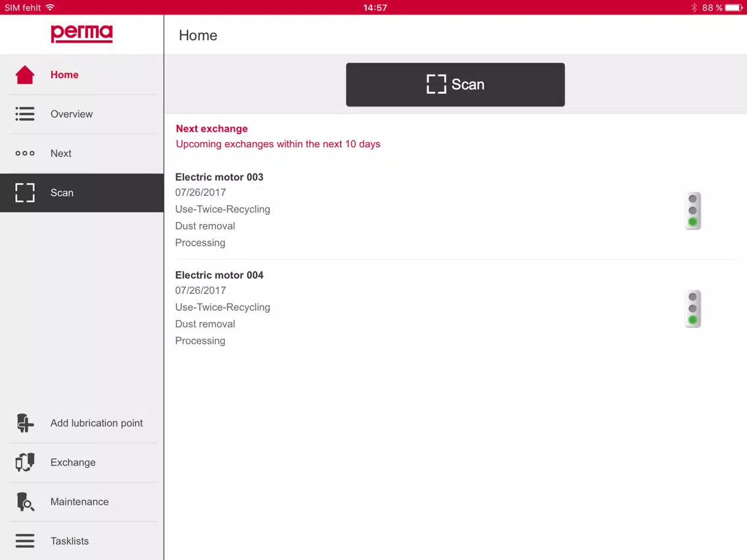This screenshot has height=560, width=747.
Task: Select Scan label in the sidebar
Action: coord(62,193)
